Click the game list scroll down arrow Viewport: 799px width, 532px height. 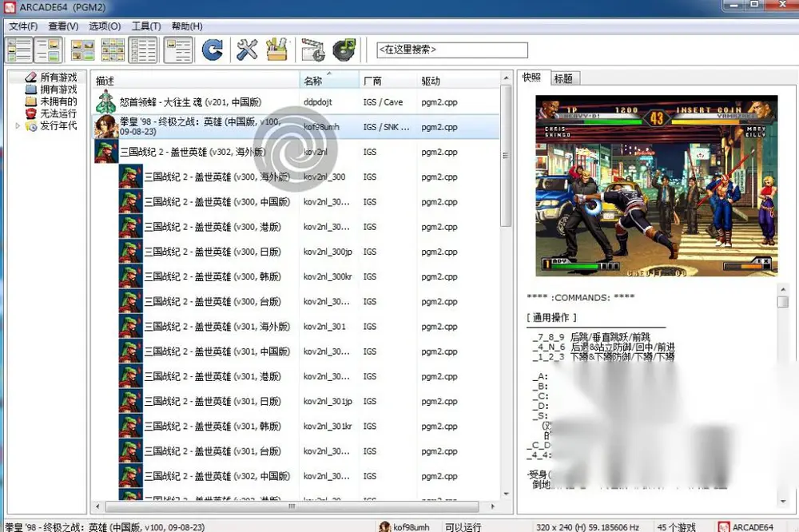click(506, 494)
